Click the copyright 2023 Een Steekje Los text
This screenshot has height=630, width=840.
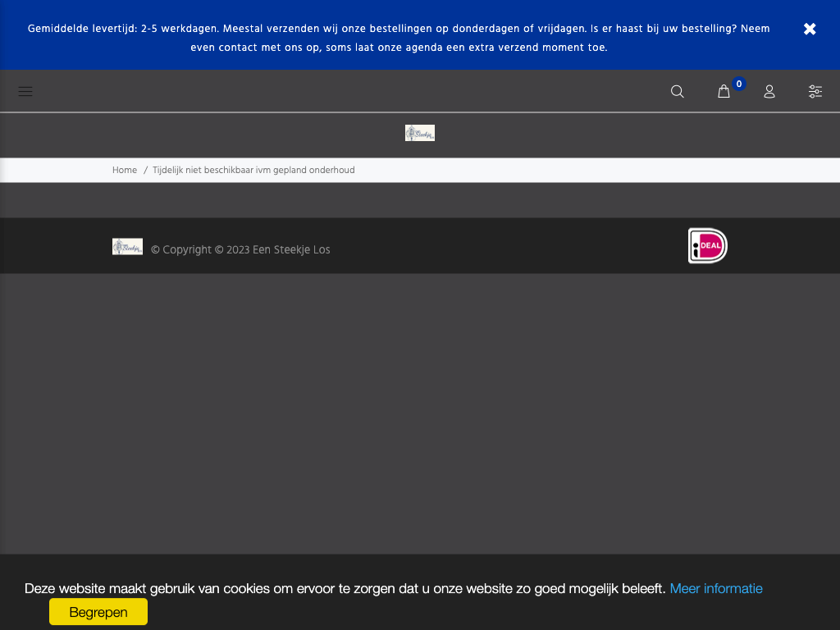[240, 250]
